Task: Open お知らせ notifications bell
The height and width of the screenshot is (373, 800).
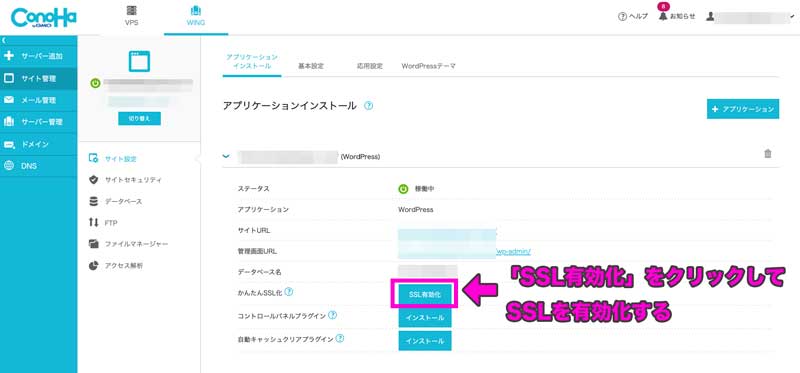Action: [x=677, y=16]
